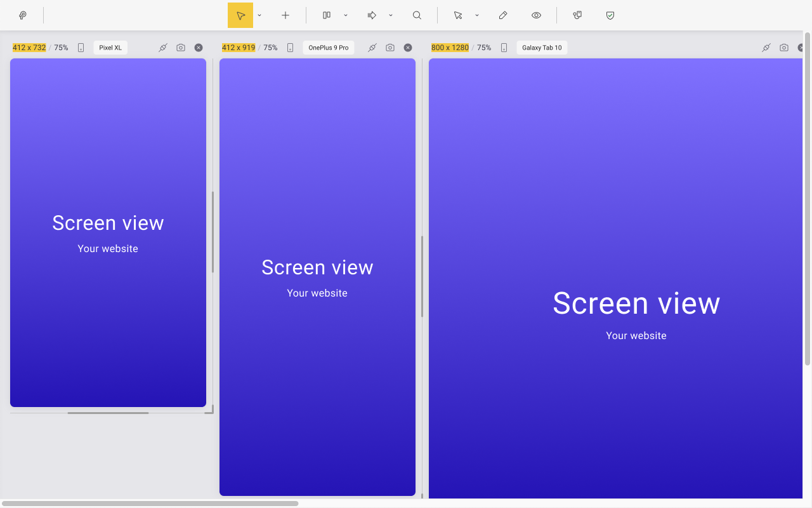812x508 pixels.
Task: Add a new device with the plus icon
Action: [x=285, y=15]
